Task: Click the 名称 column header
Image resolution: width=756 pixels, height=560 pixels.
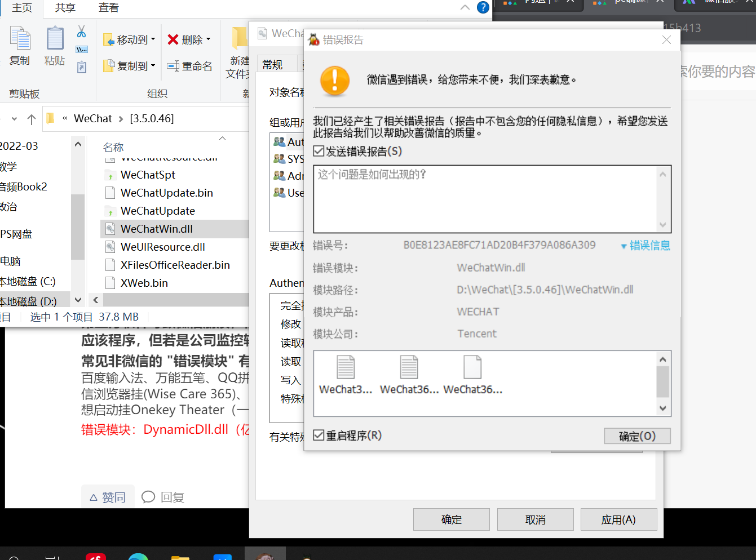Action: pyautogui.click(x=113, y=147)
